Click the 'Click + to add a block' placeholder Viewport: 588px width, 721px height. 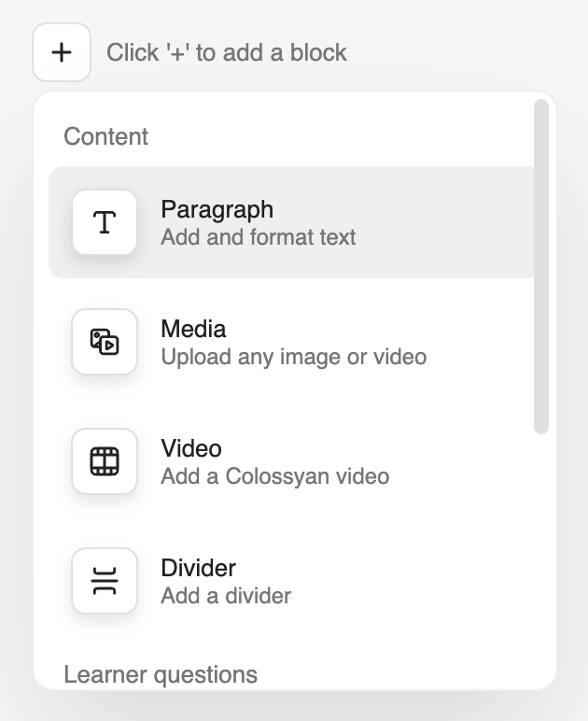227,52
